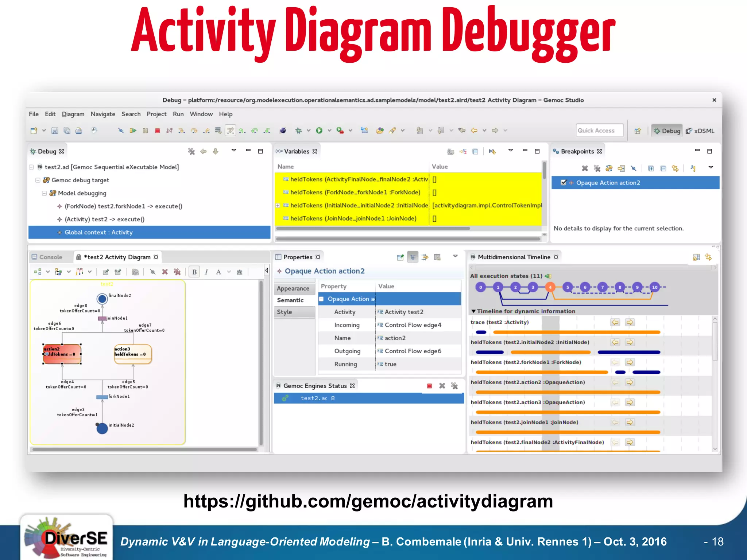Click the New wizard icon in toolbar

click(34, 131)
